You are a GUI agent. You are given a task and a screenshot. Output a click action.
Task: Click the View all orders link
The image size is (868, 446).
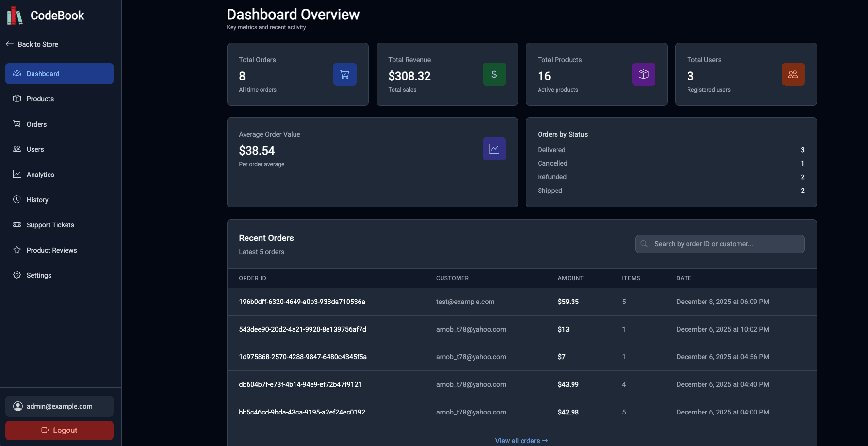521,440
